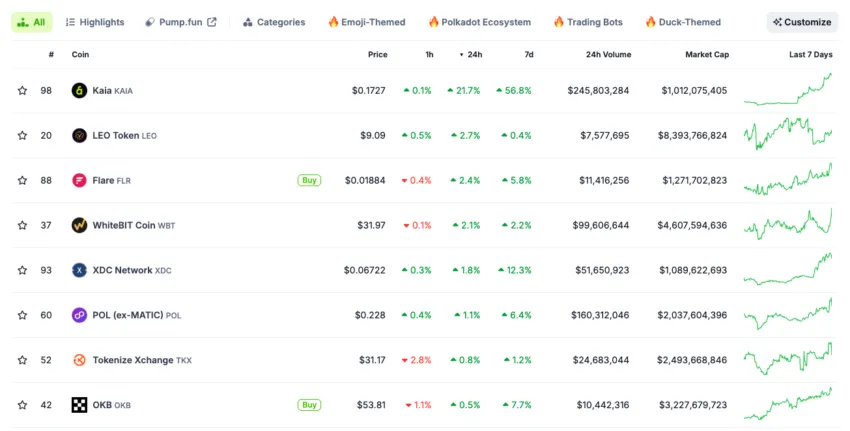
Task: Click the Kaia coin logo icon
Action: 79,91
